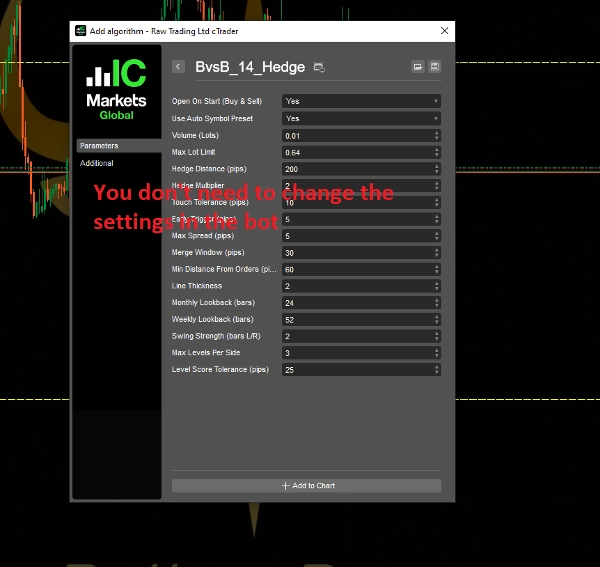Adjust the Merge Window stepper
Viewport: 600px width, 567px height.
[437, 253]
